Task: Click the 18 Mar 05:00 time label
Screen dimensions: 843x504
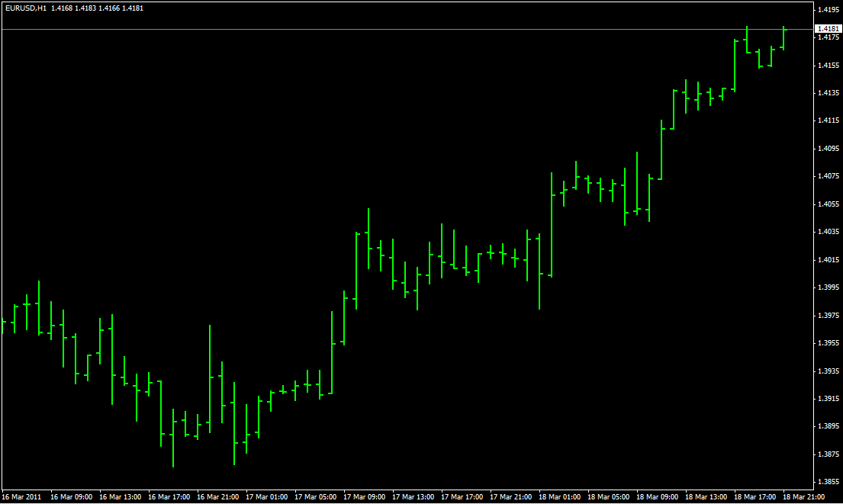Action: coord(609,497)
